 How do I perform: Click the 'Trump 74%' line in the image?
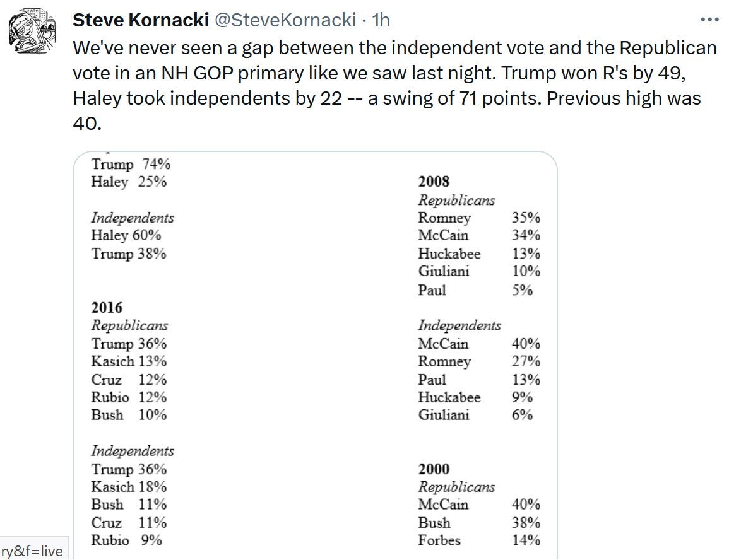(131, 164)
